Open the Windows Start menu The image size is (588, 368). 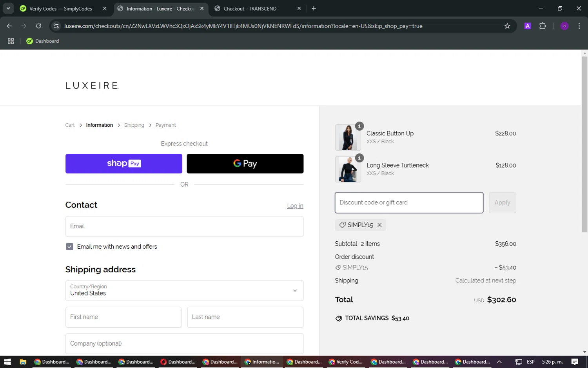point(7,362)
